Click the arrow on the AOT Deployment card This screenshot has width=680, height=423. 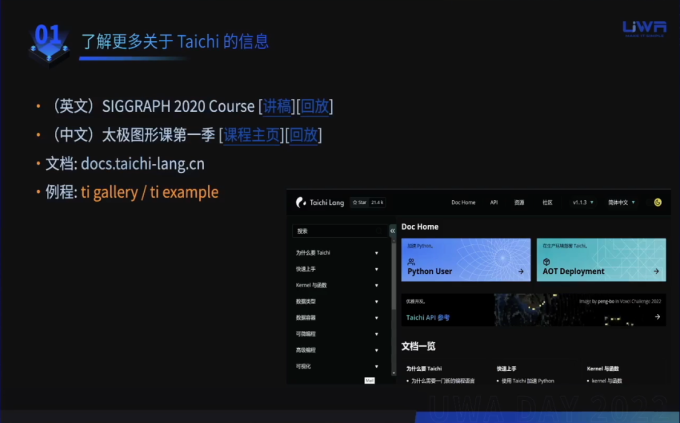656,272
